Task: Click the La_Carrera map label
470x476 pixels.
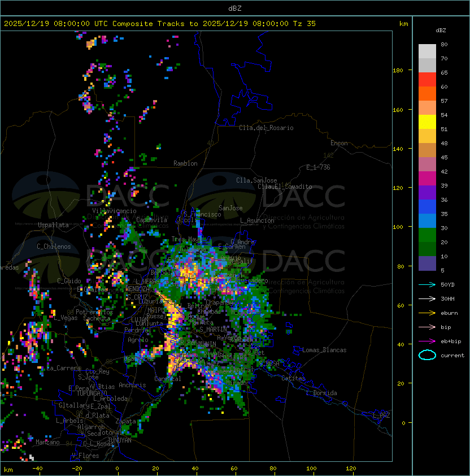Action: [x=64, y=368]
